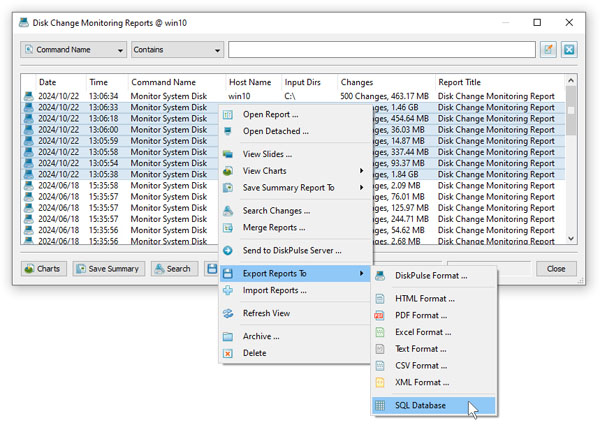Click the report icon of the 13:06:34 row
Image resolution: width=600 pixels, height=425 pixels.
pyautogui.click(x=29, y=96)
